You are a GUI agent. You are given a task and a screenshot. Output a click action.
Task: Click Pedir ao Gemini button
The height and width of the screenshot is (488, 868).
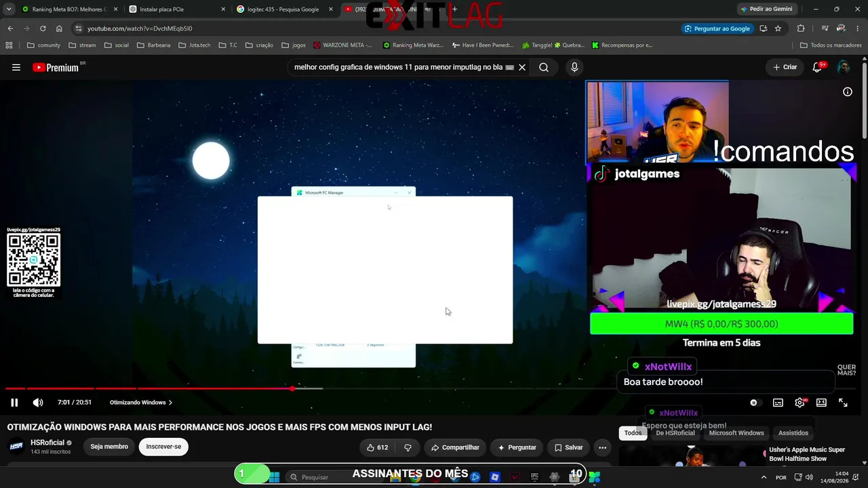767,9
